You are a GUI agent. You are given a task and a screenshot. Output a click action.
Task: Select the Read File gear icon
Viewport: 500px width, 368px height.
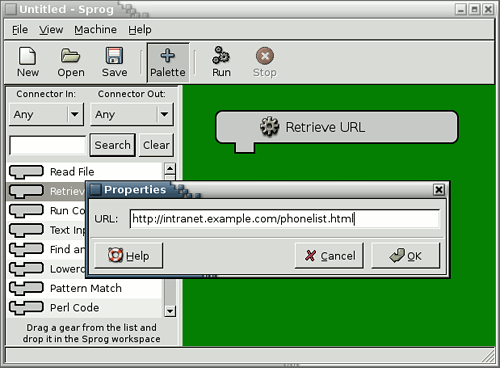(26, 172)
